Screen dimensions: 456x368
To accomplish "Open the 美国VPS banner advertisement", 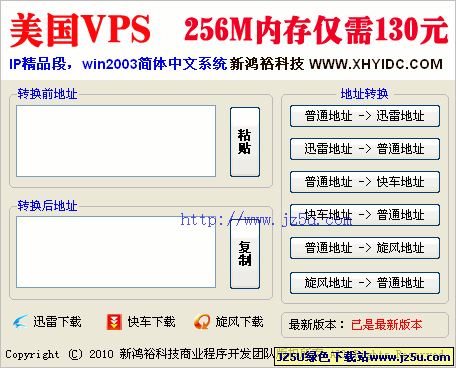I will [x=228, y=41].
